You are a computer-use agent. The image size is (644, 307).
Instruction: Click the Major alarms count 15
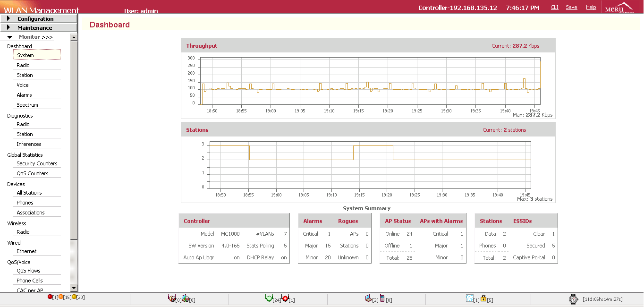(x=328, y=246)
